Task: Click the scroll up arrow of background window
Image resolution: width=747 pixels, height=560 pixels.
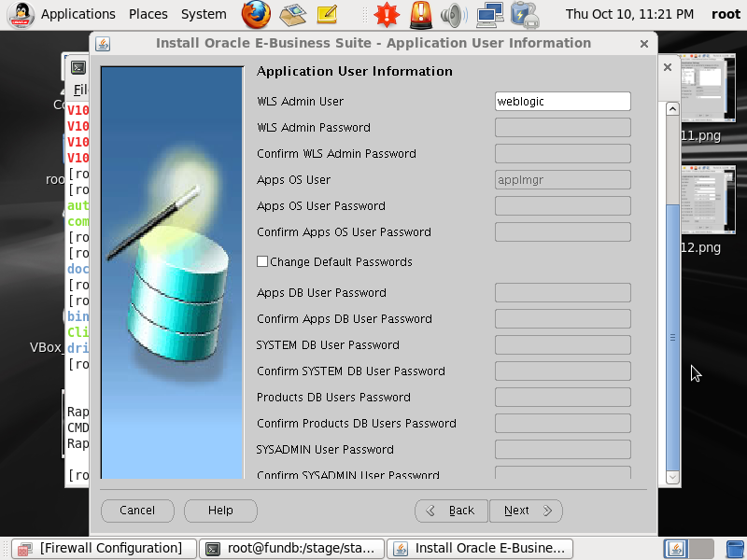Action: point(672,109)
